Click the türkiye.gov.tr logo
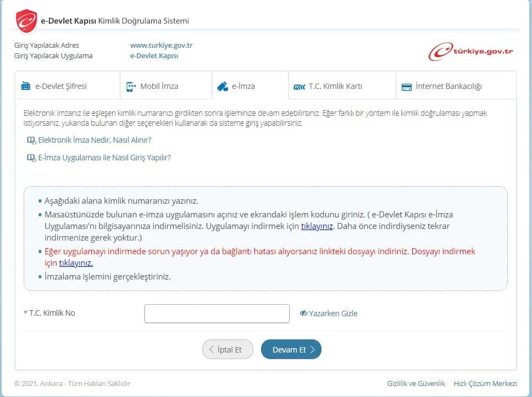The height and width of the screenshot is (397, 532). pyautogui.click(x=471, y=52)
